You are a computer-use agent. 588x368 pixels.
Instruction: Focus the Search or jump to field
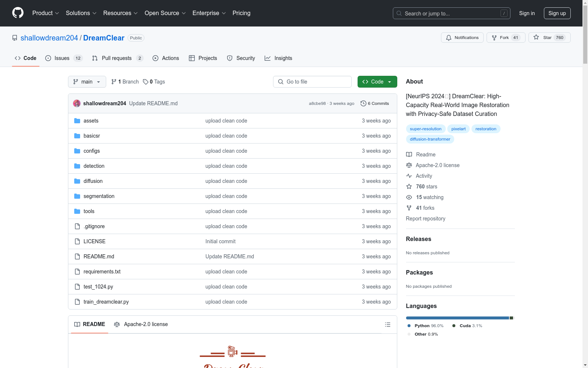[x=452, y=13]
